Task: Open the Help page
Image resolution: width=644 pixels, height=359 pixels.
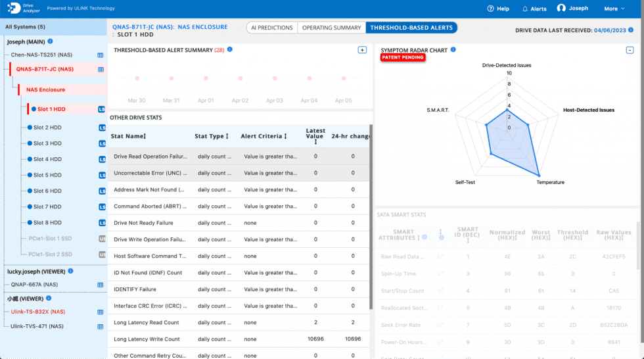Action: tap(498, 9)
